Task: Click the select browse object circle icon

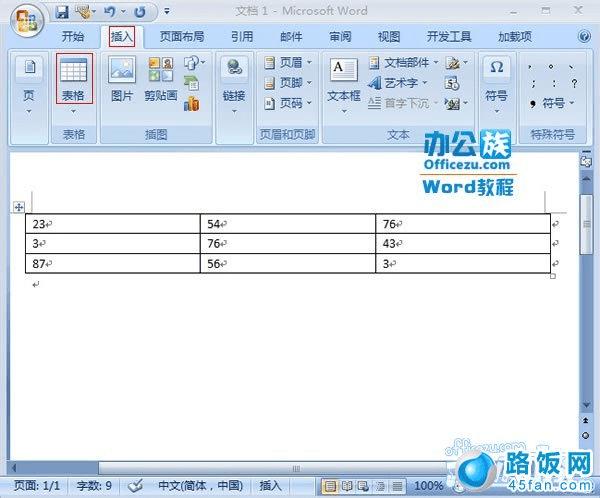Action: (585, 435)
